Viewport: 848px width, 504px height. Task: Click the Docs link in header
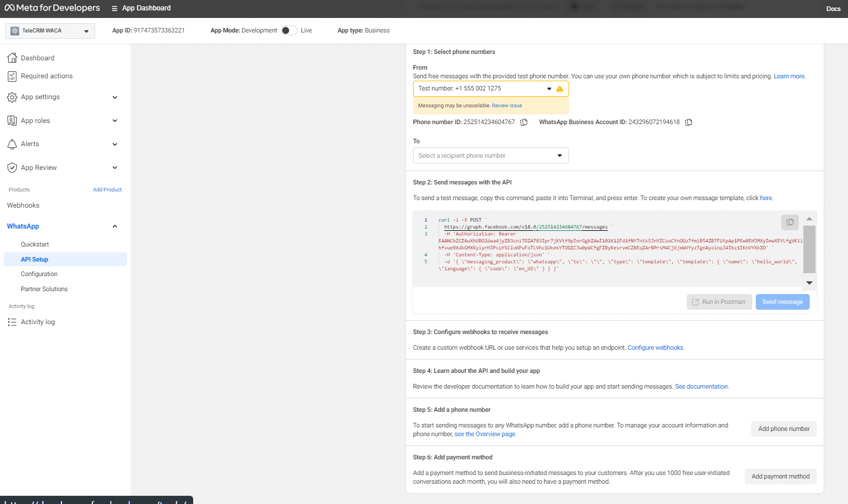833,9
